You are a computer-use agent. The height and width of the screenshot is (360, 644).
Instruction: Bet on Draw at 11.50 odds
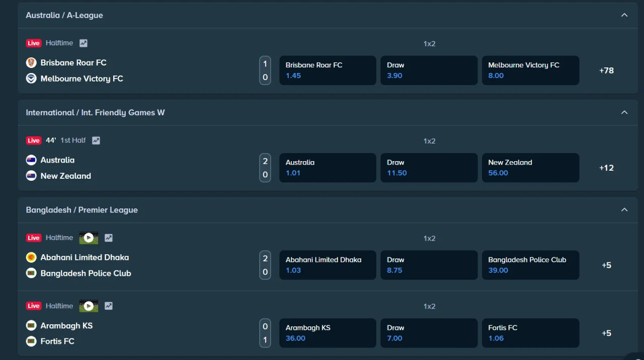pos(429,168)
